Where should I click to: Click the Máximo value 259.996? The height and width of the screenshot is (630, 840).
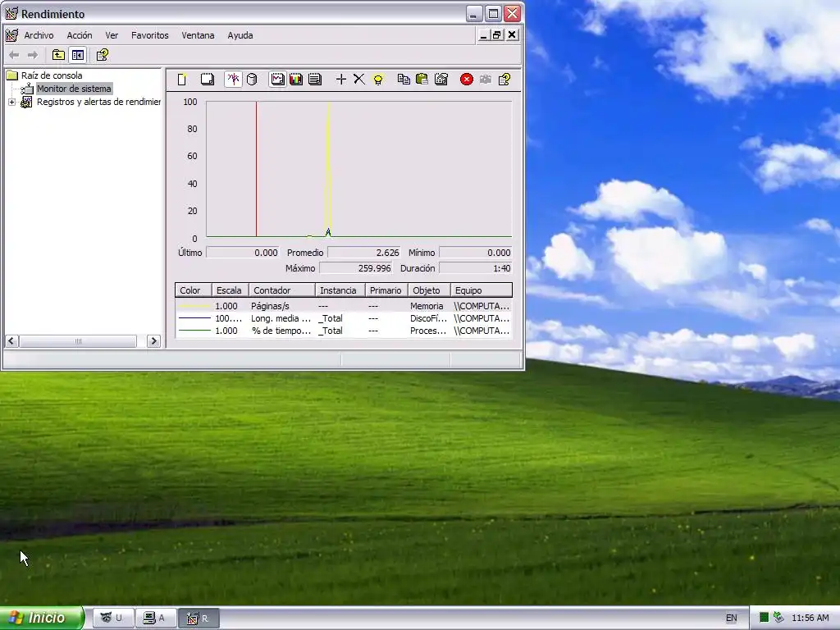pos(356,268)
